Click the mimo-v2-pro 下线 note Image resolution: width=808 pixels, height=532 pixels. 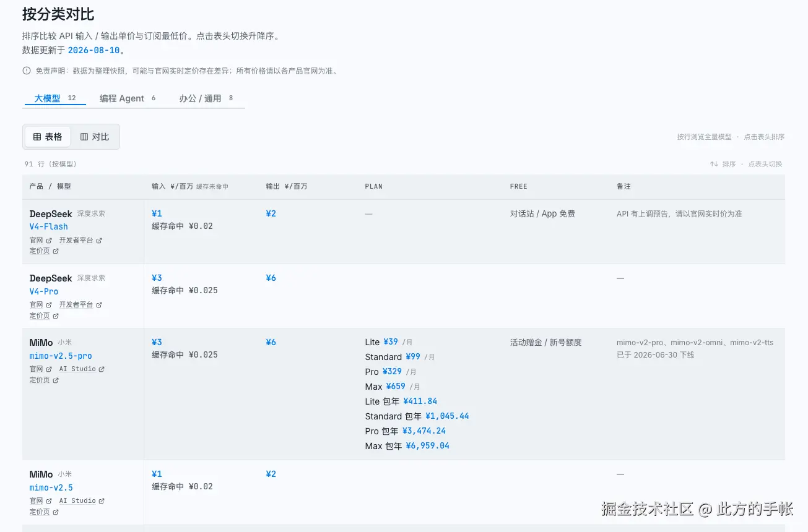coord(695,348)
